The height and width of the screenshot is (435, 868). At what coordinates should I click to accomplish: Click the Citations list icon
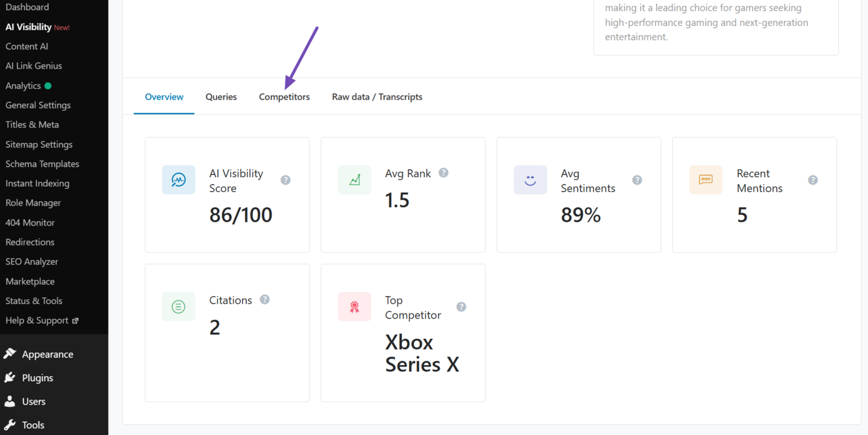pyautogui.click(x=179, y=307)
